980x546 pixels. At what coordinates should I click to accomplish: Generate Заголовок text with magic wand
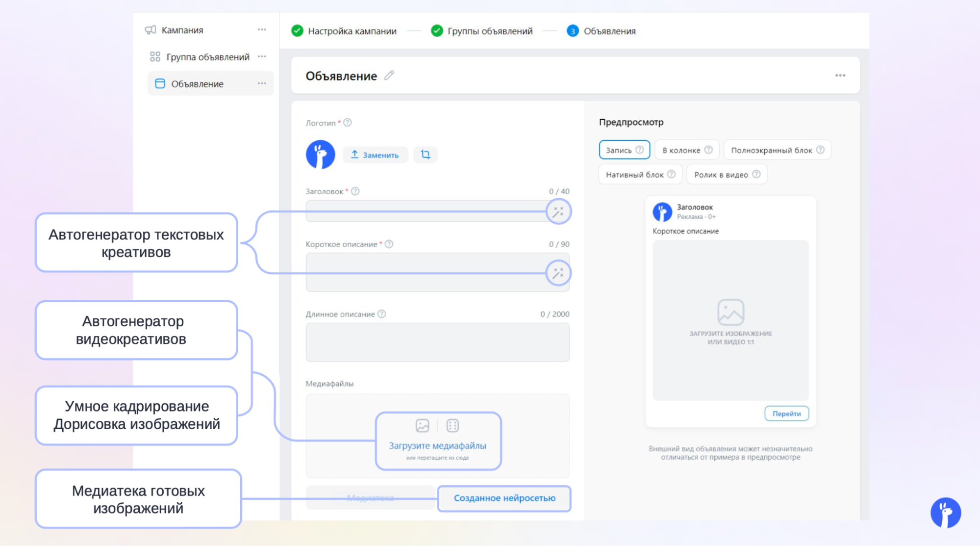pos(558,212)
